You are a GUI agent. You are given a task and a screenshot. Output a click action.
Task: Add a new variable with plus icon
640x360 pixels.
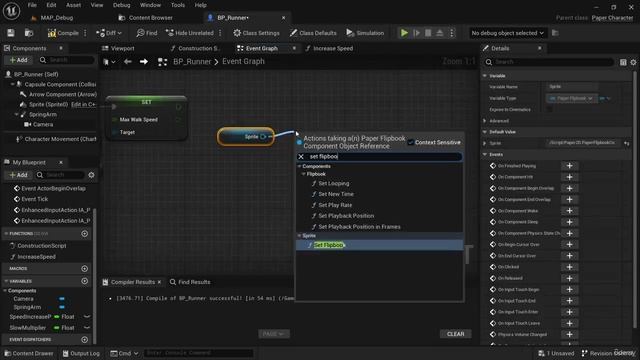tap(84, 281)
